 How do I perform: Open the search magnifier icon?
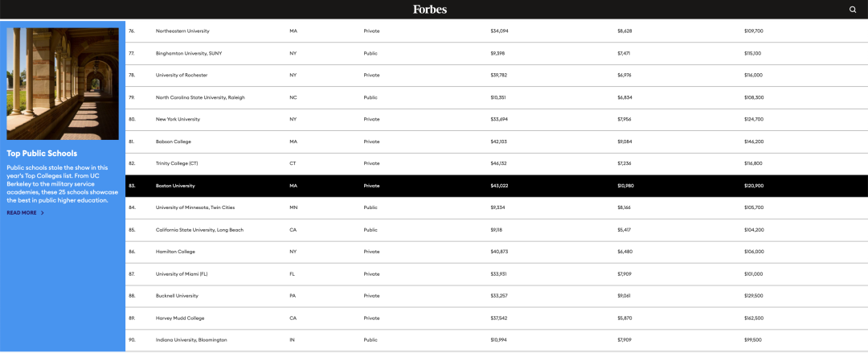pos(853,9)
